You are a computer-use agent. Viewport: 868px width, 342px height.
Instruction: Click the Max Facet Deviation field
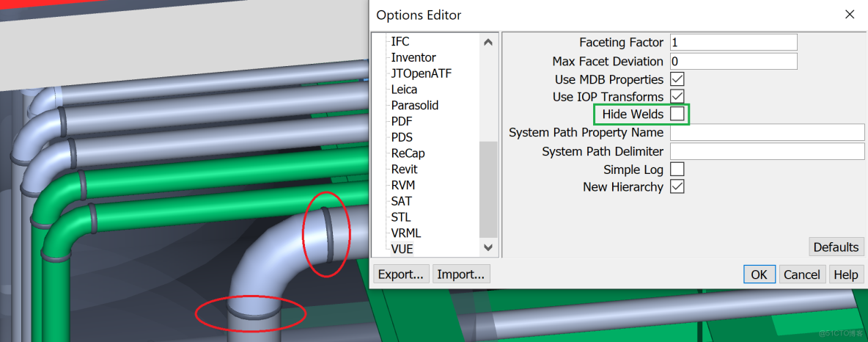click(734, 61)
